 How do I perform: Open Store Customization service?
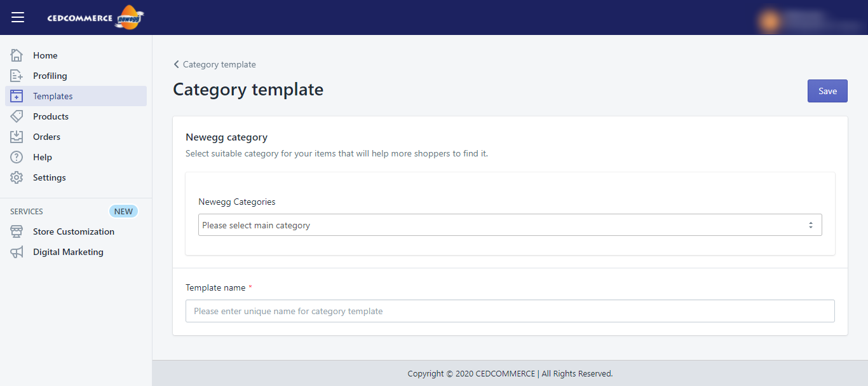(76, 231)
